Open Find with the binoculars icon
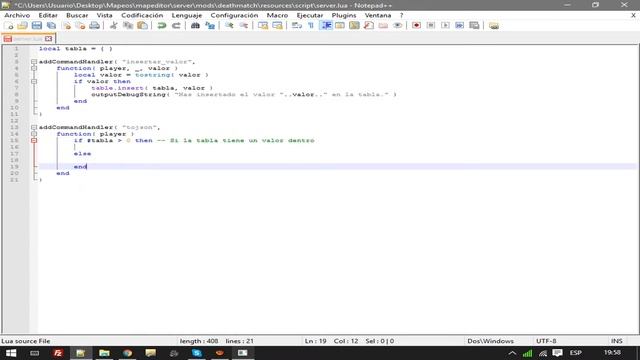Screen dimensions: 640x360 [196, 26]
